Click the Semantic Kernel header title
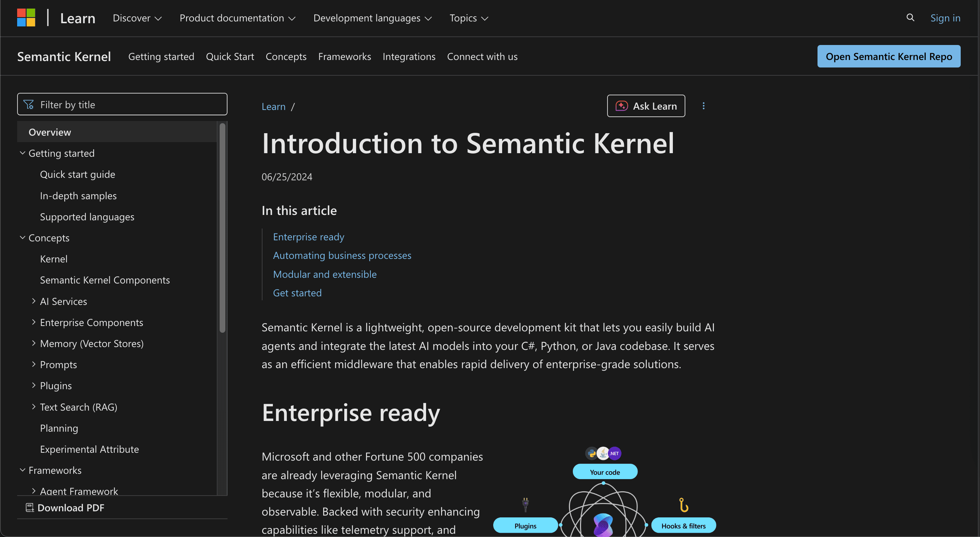 click(x=64, y=56)
